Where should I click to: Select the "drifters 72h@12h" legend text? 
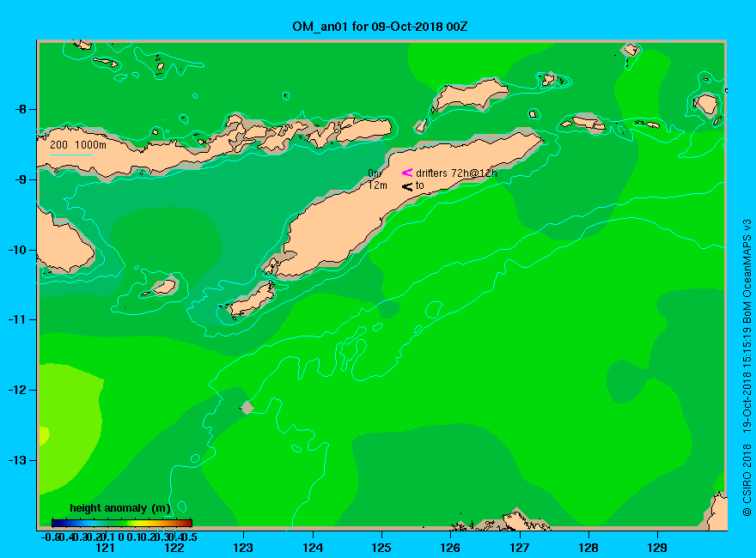tap(456, 173)
